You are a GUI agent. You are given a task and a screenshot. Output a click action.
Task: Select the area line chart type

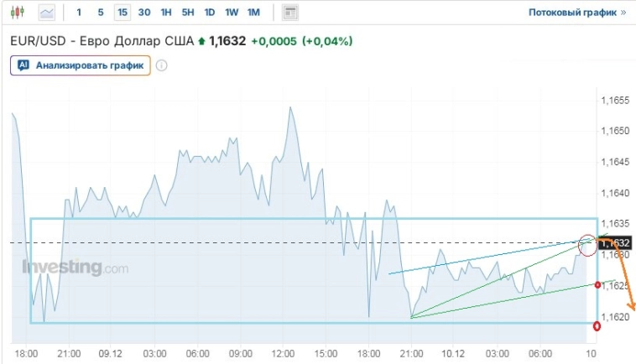tap(48, 13)
